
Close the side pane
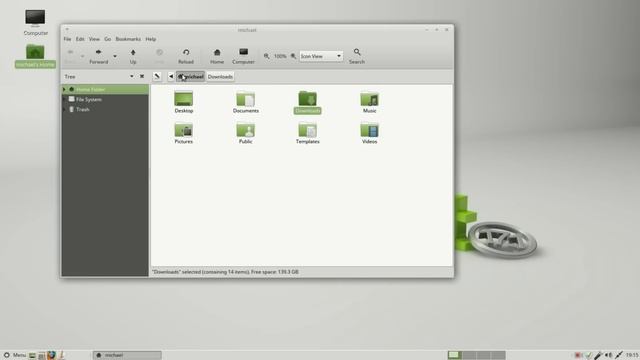[142, 76]
